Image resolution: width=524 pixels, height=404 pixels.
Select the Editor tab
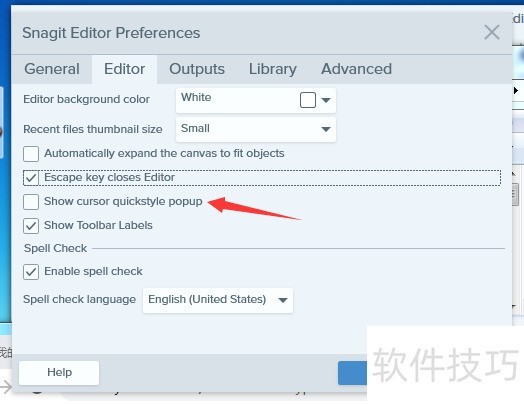point(124,69)
